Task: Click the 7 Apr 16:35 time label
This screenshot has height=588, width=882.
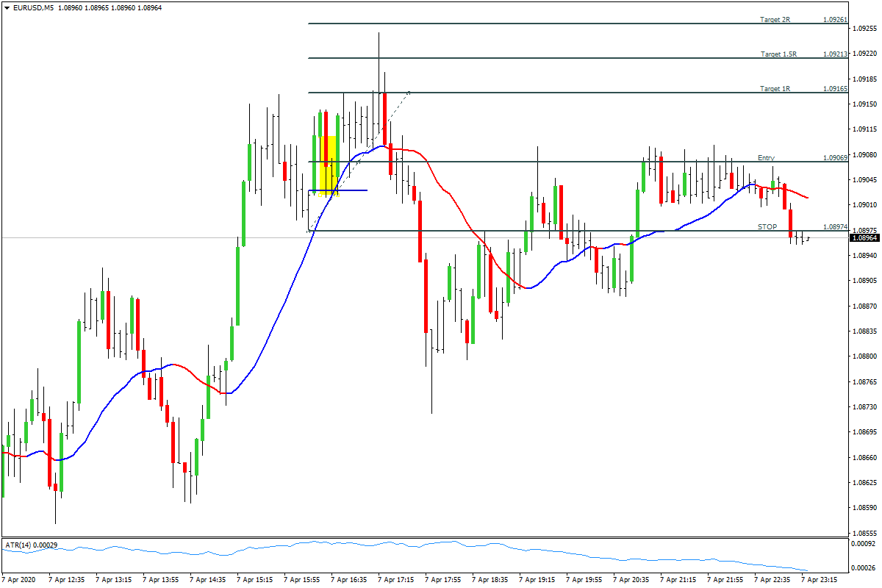Action: click(x=350, y=580)
